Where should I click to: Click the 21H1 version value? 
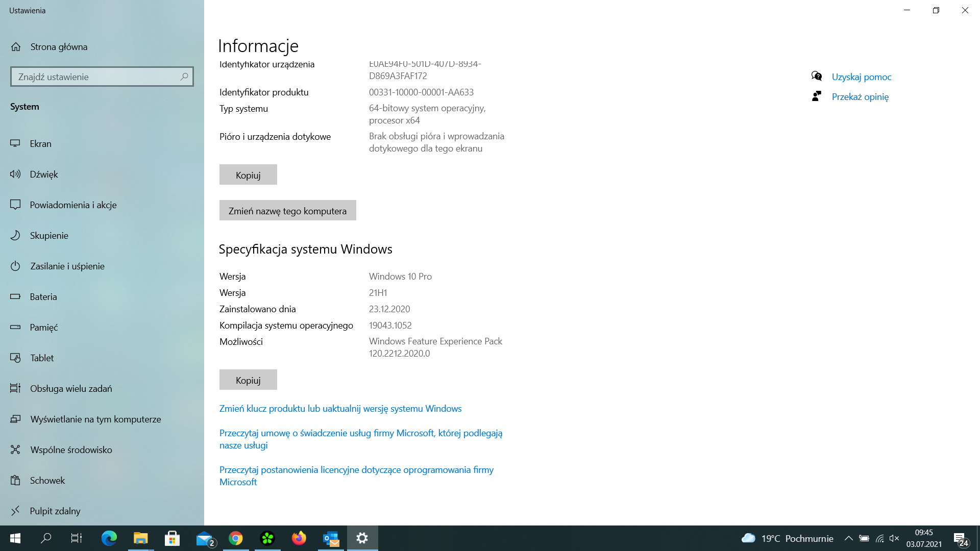(378, 293)
